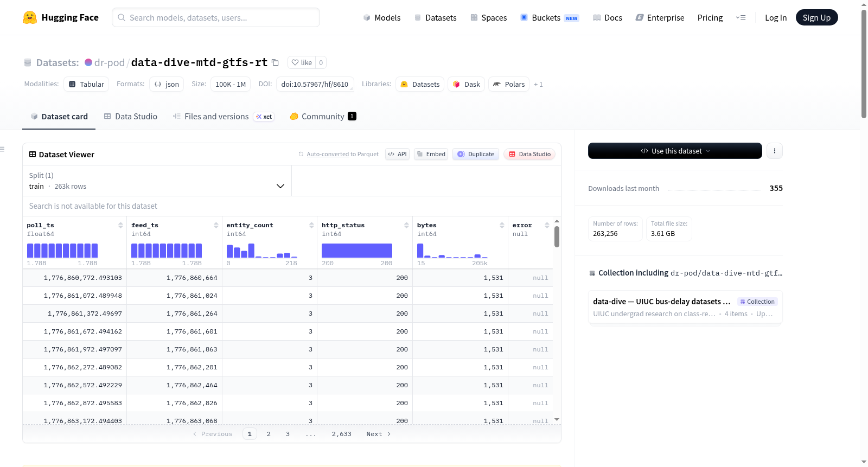The width and height of the screenshot is (868, 467).
Task: Open Datasets in the top navigation
Action: click(435, 17)
